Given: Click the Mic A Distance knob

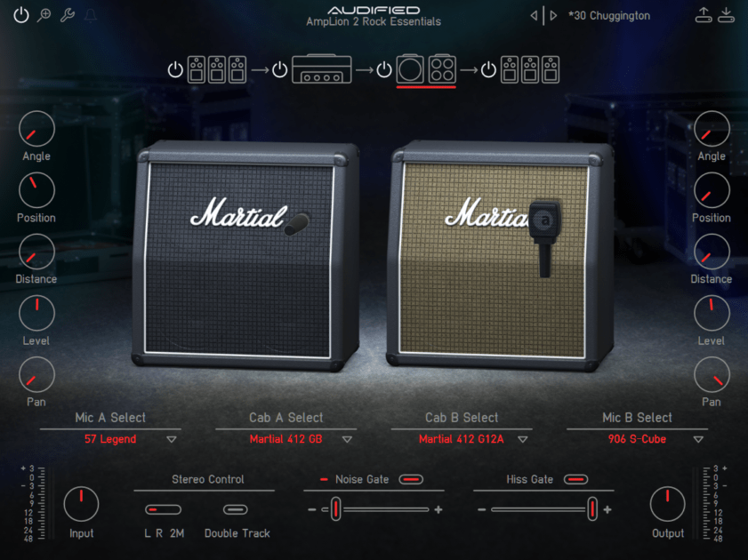Looking at the screenshot, I should [x=36, y=252].
